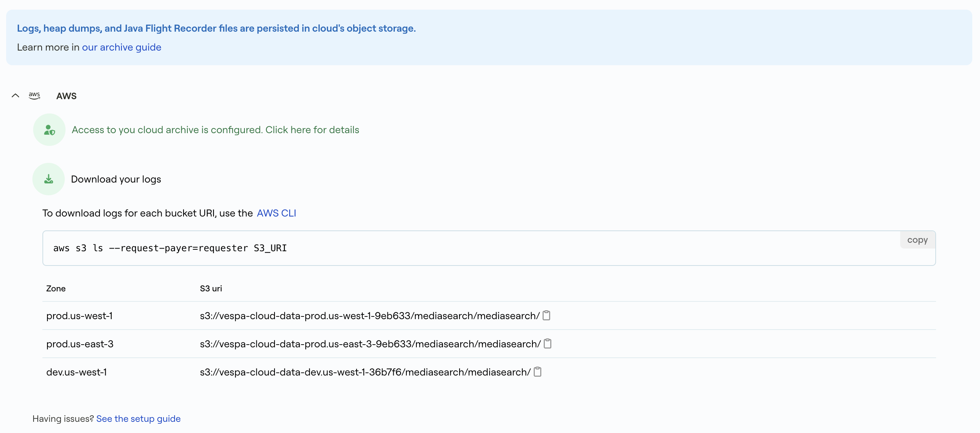Expand details via 'Click here for details'
The width and height of the screenshot is (980, 433).
point(313,130)
